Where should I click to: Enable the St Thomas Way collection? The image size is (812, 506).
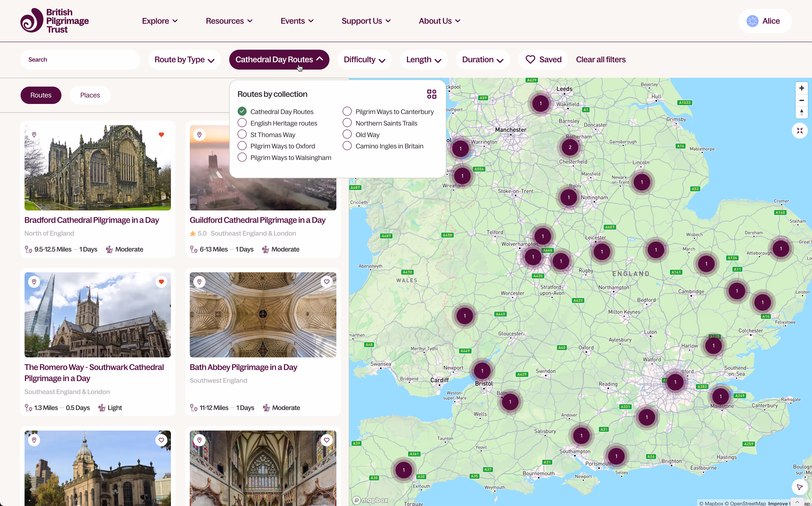coord(242,135)
